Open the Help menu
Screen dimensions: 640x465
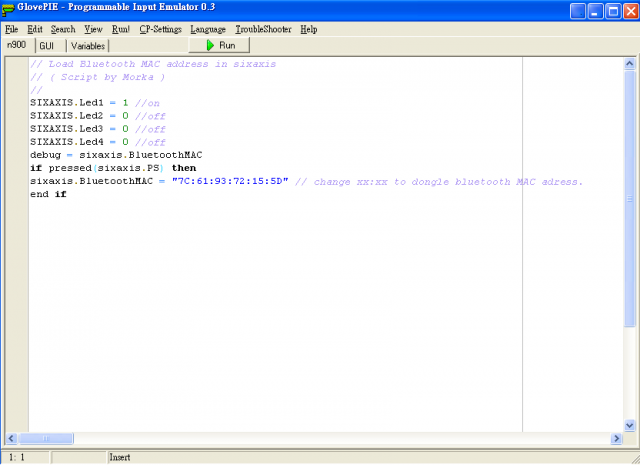click(309, 29)
